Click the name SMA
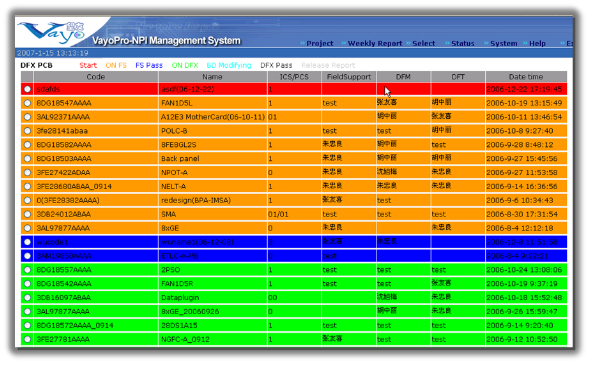Viewport: 593px width, 368px height. point(169,214)
